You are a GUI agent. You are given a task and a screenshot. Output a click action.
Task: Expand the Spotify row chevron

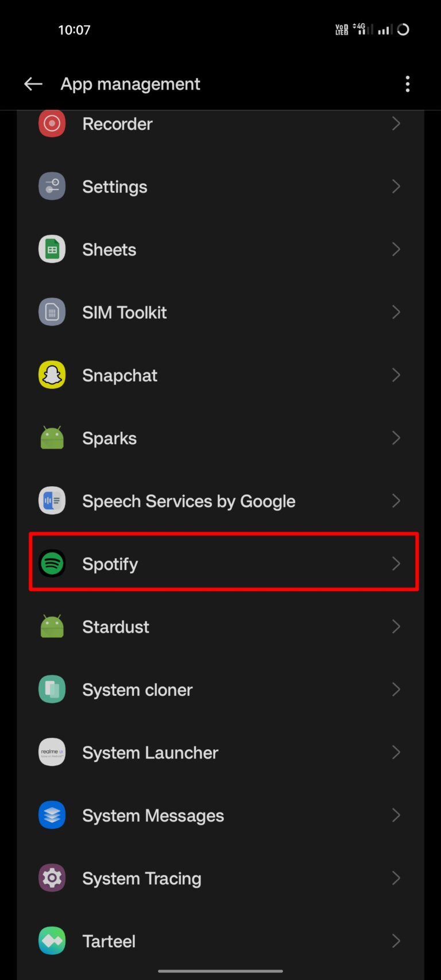[x=396, y=563]
